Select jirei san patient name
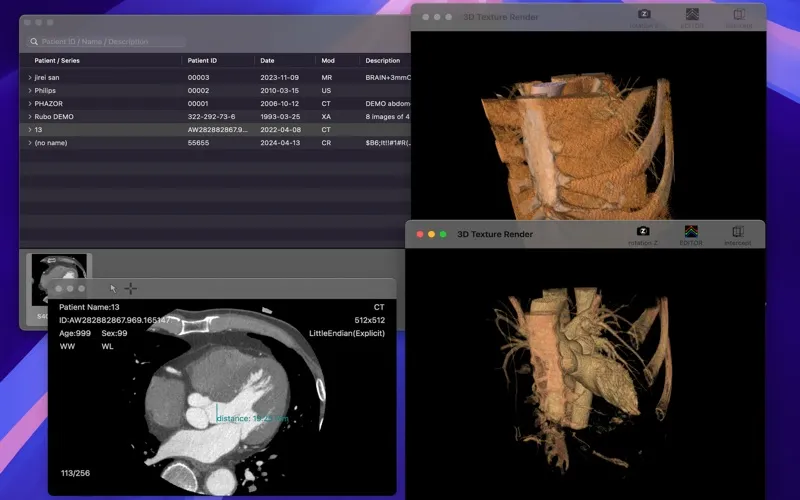This screenshot has height=500, width=800. click(47, 78)
